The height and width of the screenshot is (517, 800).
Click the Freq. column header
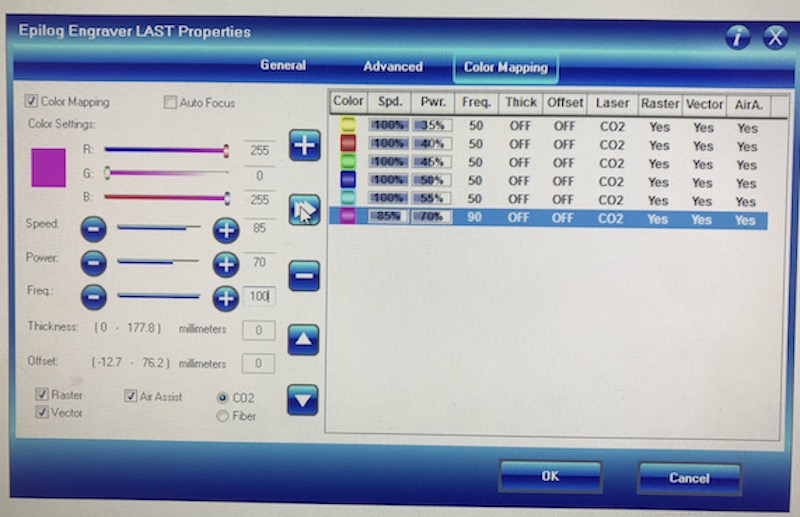pyautogui.click(x=476, y=103)
